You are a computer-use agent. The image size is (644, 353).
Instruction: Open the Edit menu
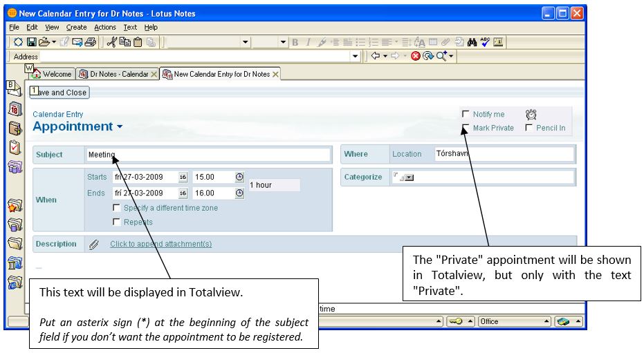pyautogui.click(x=32, y=28)
